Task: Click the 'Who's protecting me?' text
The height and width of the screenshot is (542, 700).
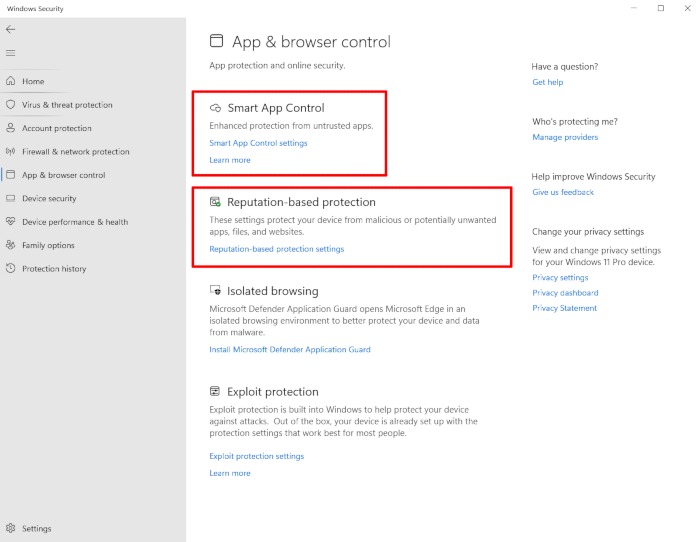Action: point(575,121)
